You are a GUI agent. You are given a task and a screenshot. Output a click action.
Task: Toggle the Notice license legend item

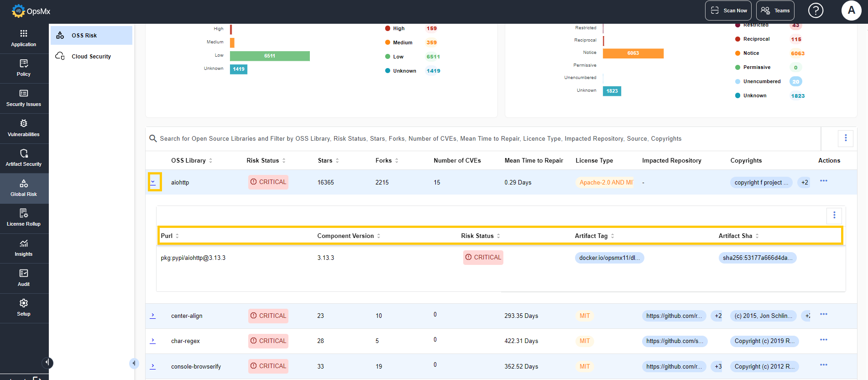(751, 53)
